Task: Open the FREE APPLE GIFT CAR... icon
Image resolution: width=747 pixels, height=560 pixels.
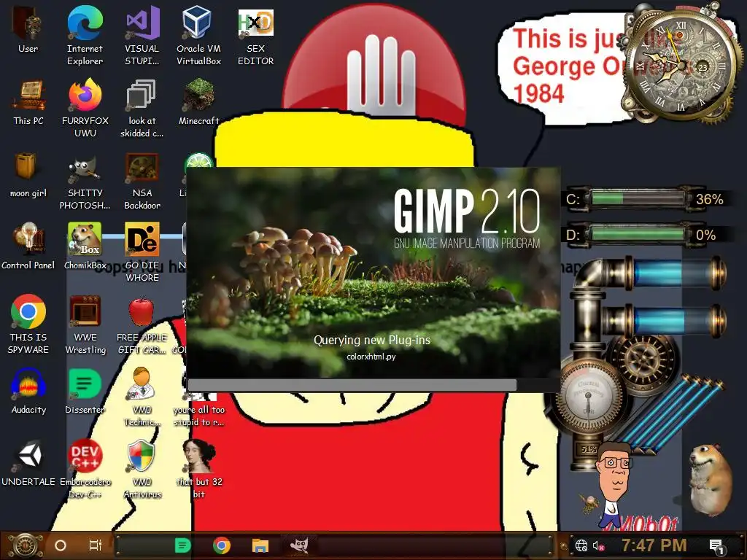Action: 142,324
